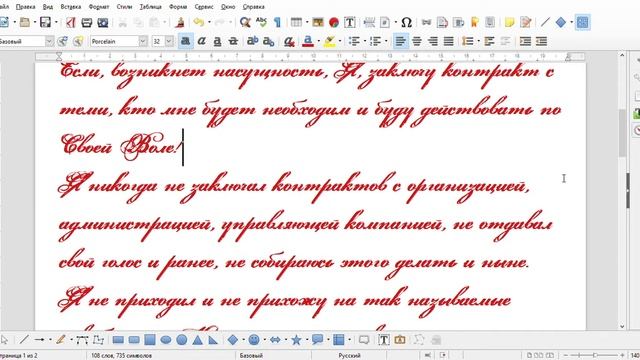Viewport: 640px width, 360px height.
Task: Open the font size dropdown showing 32
Action: 169,41
